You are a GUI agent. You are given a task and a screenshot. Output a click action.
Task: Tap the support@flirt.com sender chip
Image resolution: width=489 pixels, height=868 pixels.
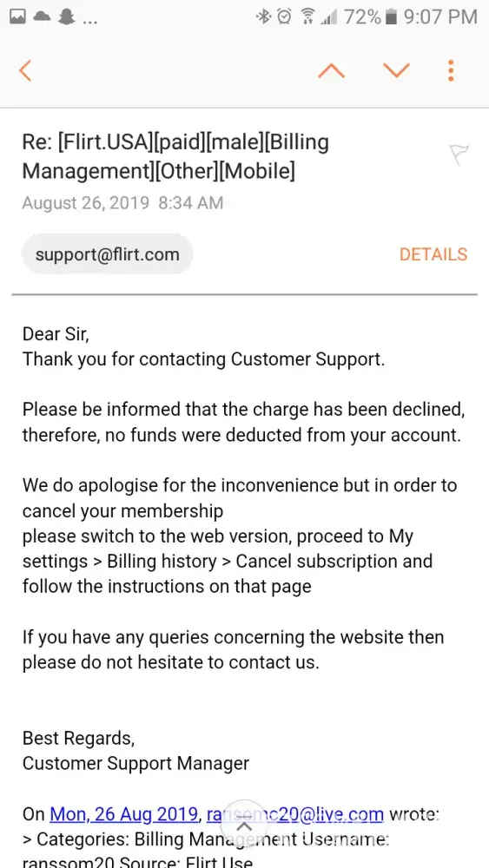pos(107,254)
